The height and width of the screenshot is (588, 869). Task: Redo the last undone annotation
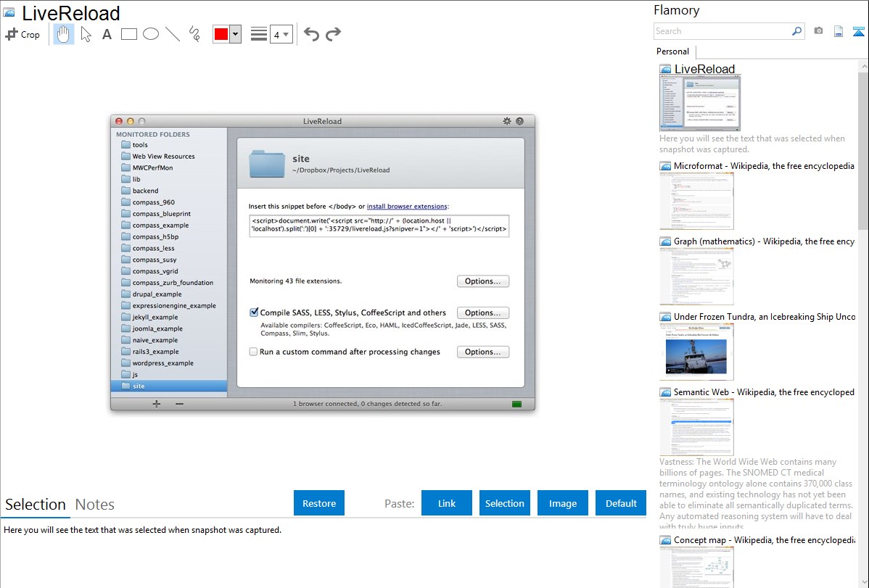[333, 34]
